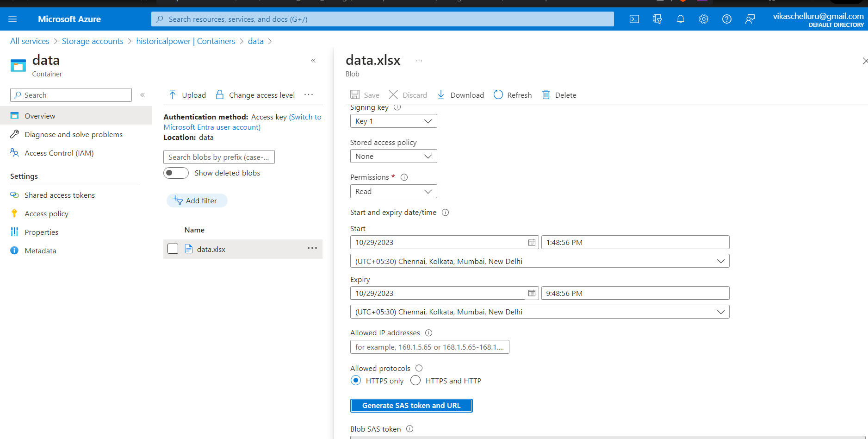This screenshot has width=868, height=439.
Task: Open portal settings gear
Action: point(704,19)
